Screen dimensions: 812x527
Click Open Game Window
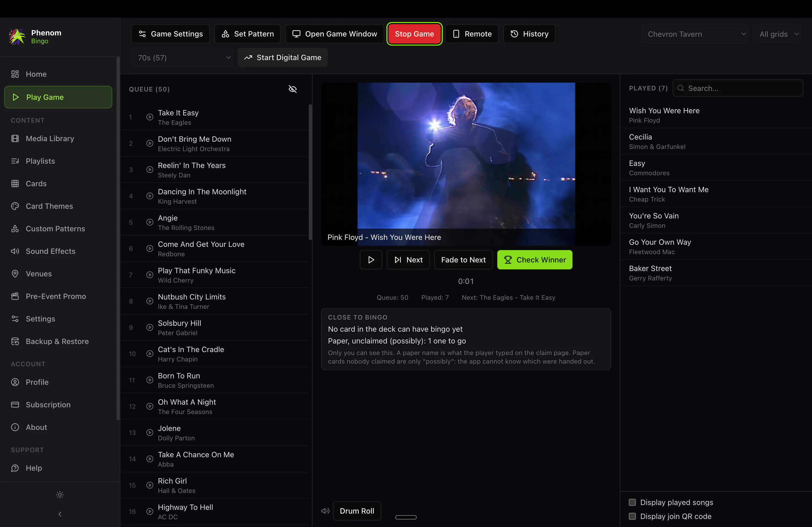coord(334,34)
